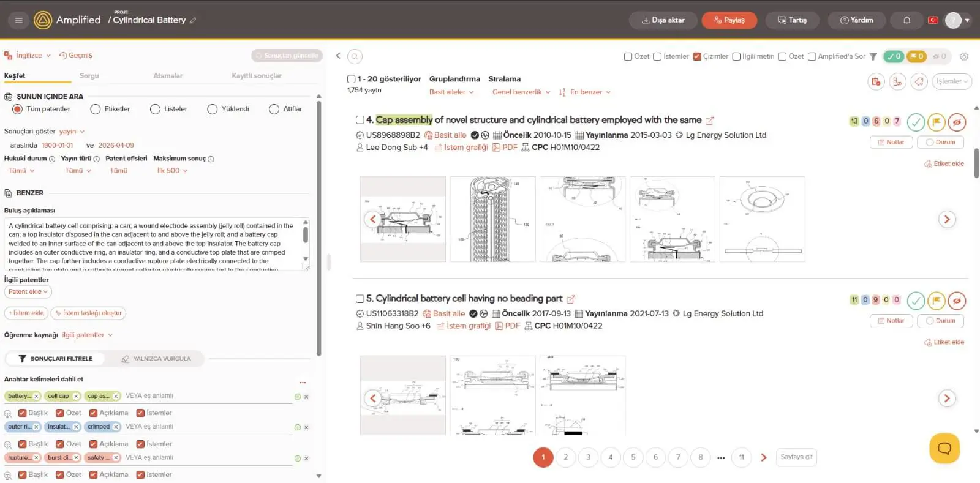Open the orange chat support widget
Viewport: 980px width, 483px height.
pos(944,448)
